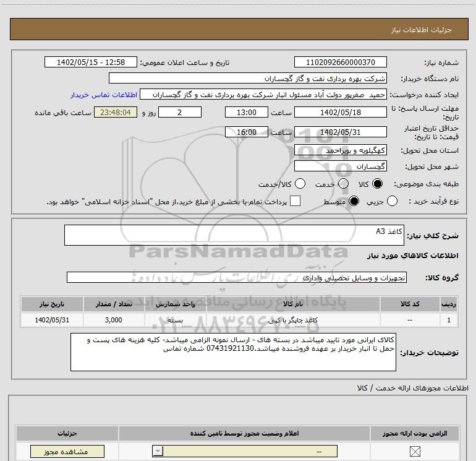Toggle the اسناد خزانه اسلامی payment checkbox
The width and height of the screenshot is (476, 461).
[x=295, y=201]
